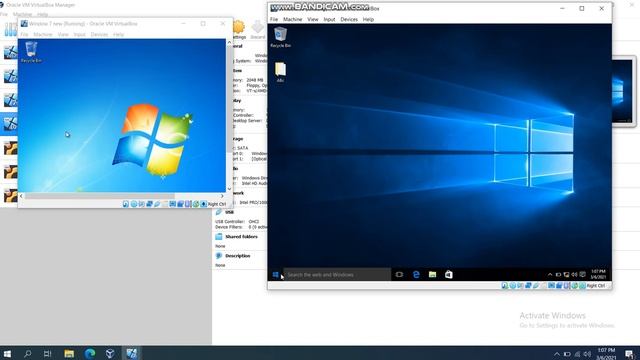
Task: Click Shared folders header in Manager details
Action: point(241,237)
